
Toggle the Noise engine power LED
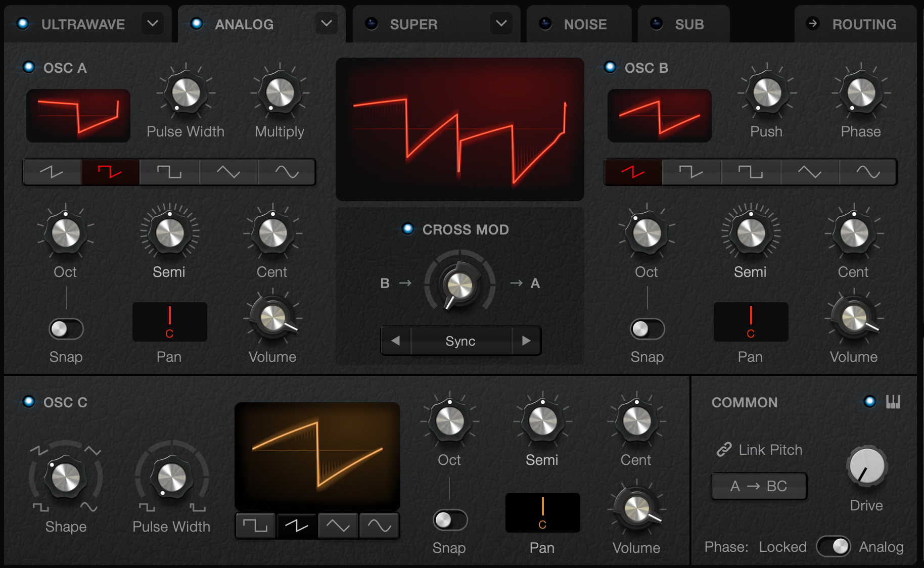pos(545,23)
